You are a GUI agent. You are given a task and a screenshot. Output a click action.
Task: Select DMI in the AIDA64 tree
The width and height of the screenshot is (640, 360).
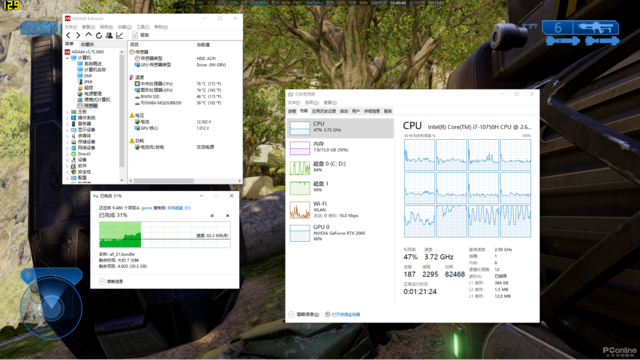pyautogui.click(x=85, y=76)
